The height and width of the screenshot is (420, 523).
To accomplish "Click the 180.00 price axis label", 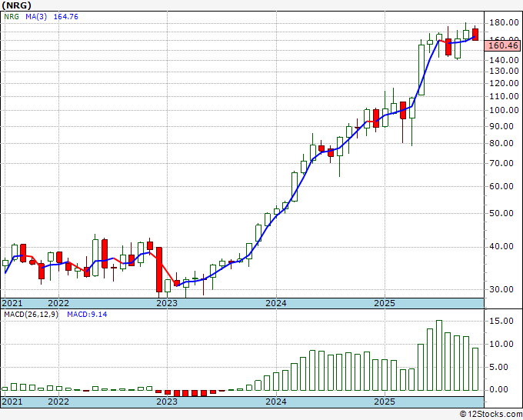I will tap(502, 23).
